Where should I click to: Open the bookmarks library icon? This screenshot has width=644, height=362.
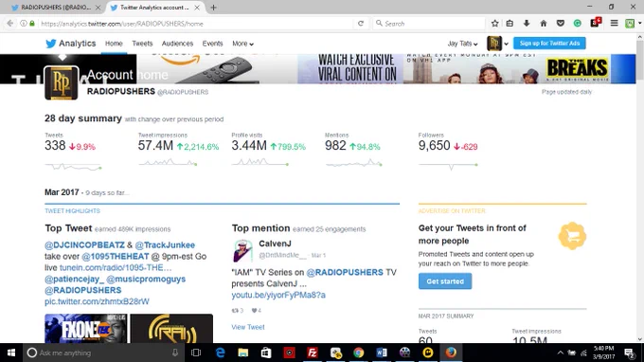[510, 24]
